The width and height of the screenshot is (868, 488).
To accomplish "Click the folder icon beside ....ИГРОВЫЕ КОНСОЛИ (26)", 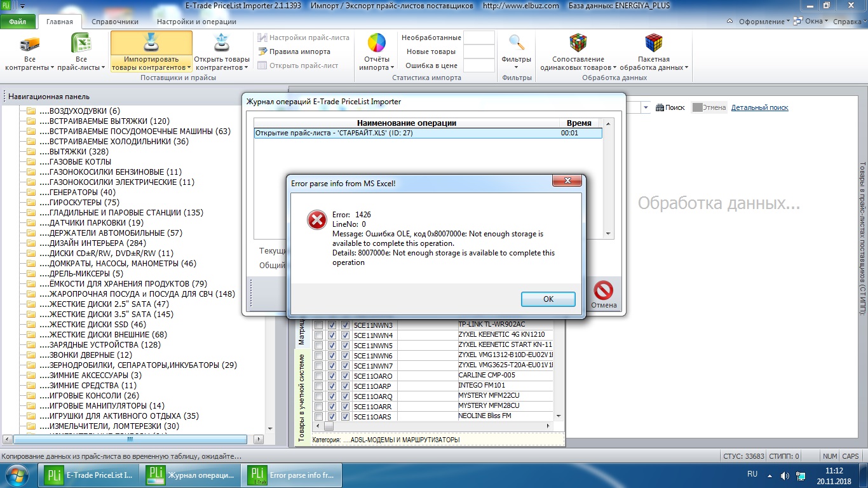I will [31, 396].
